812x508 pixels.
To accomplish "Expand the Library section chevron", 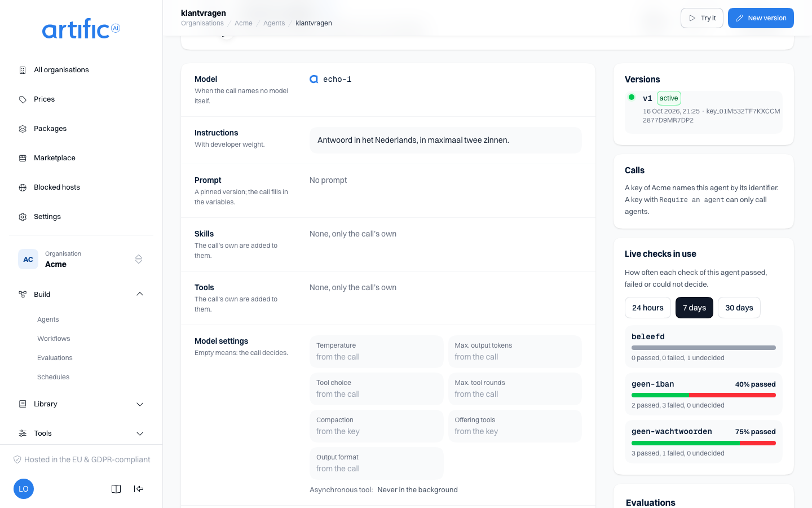I will tap(140, 404).
